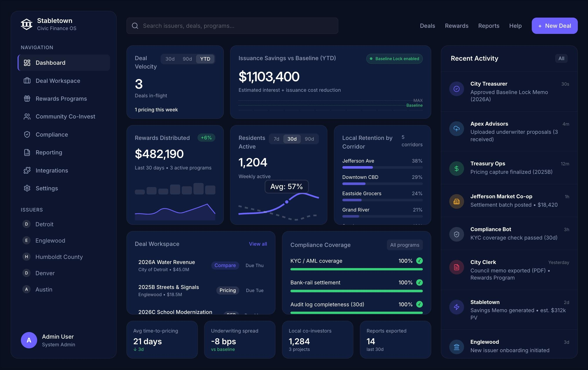
Task: Select the Compliance shield icon
Action: click(x=27, y=135)
